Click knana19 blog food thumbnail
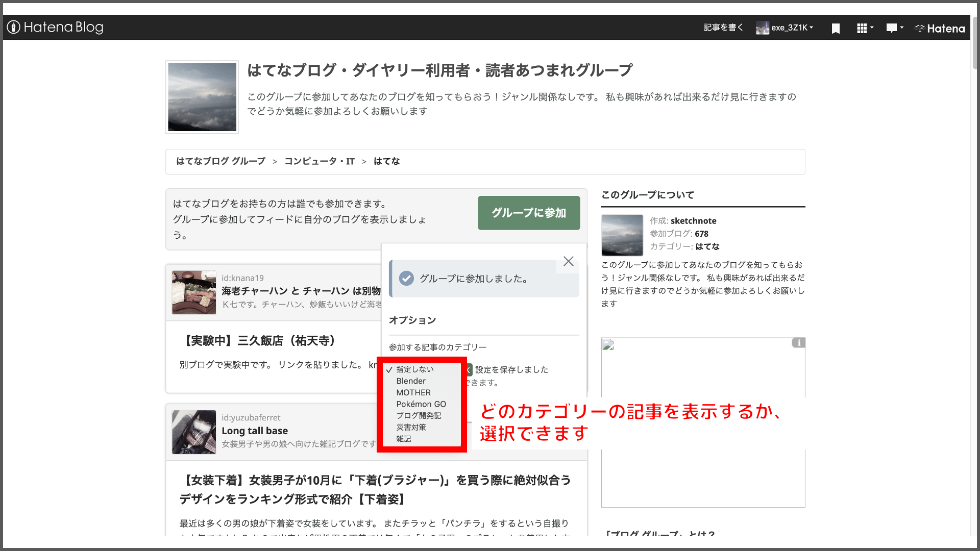The height and width of the screenshot is (551, 980). tap(194, 292)
